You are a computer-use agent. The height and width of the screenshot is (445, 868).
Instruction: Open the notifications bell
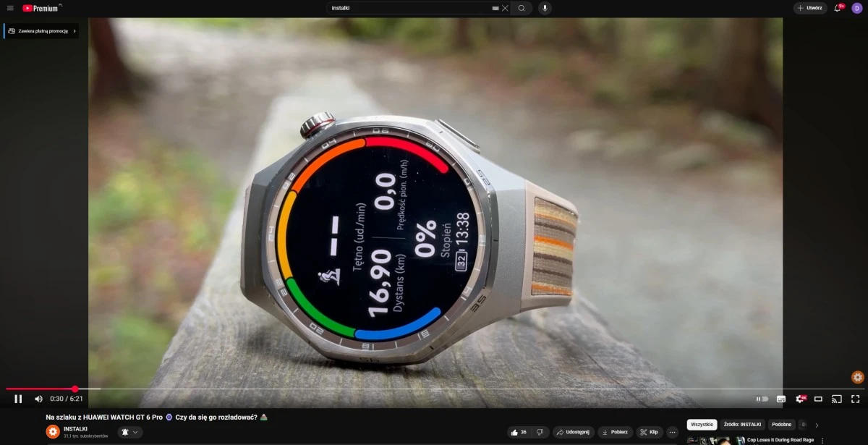[x=838, y=8]
